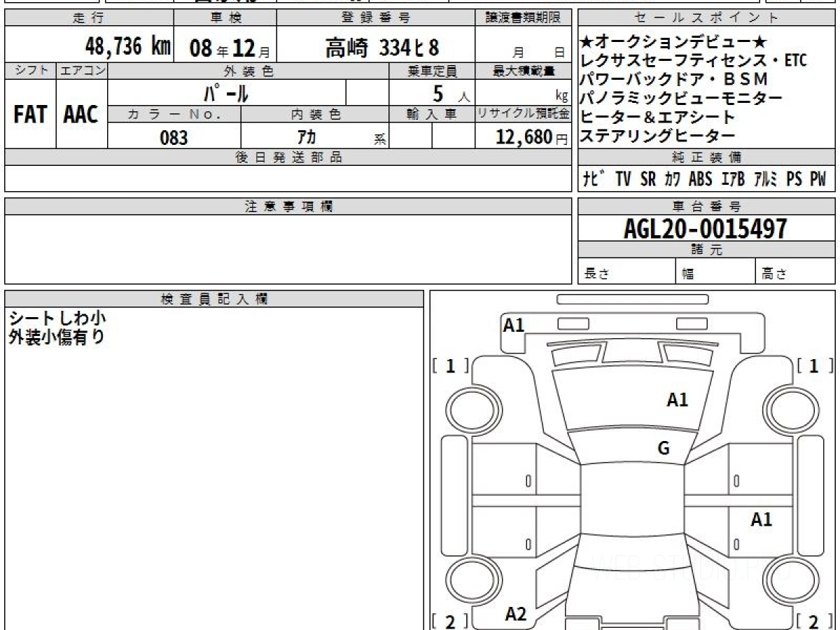Select exterior color value パール
The width and height of the screenshot is (840, 630).
point(226,92)
